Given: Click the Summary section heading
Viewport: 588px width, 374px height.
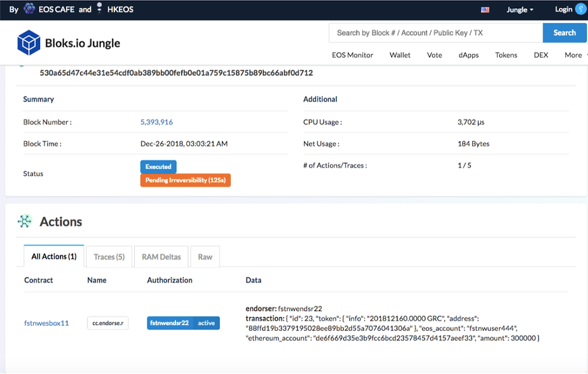Looking at the screenshot, I should 39,99.
